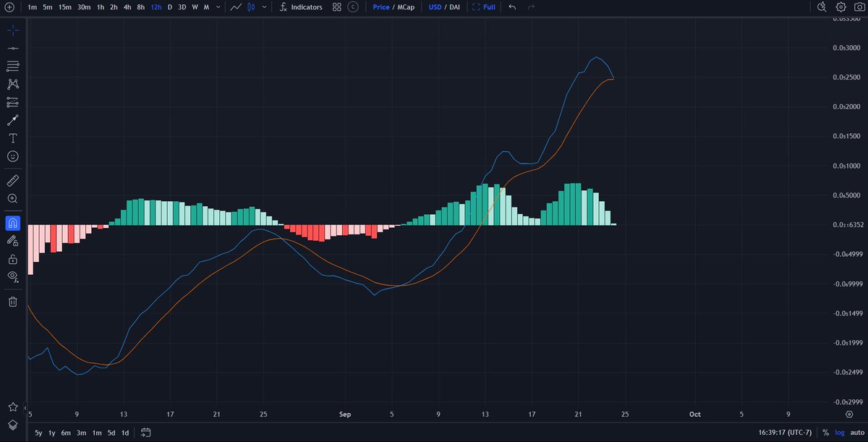The width and height of the screenshot is (868, 442).
Task: Choose the line chart style icon
Action: (236, 7)
